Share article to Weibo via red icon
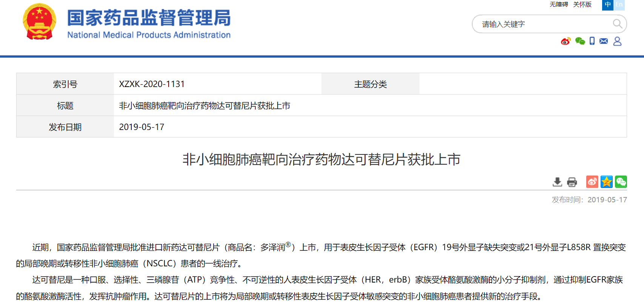 coord(592,182)
